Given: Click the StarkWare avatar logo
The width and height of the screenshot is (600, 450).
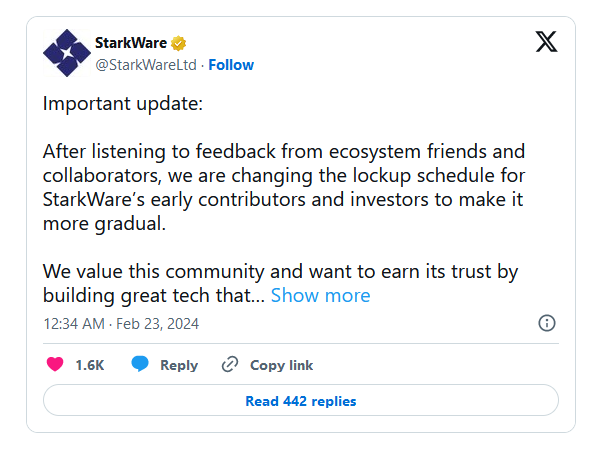Looking at the screenshot, I should (x=67, y=53).
